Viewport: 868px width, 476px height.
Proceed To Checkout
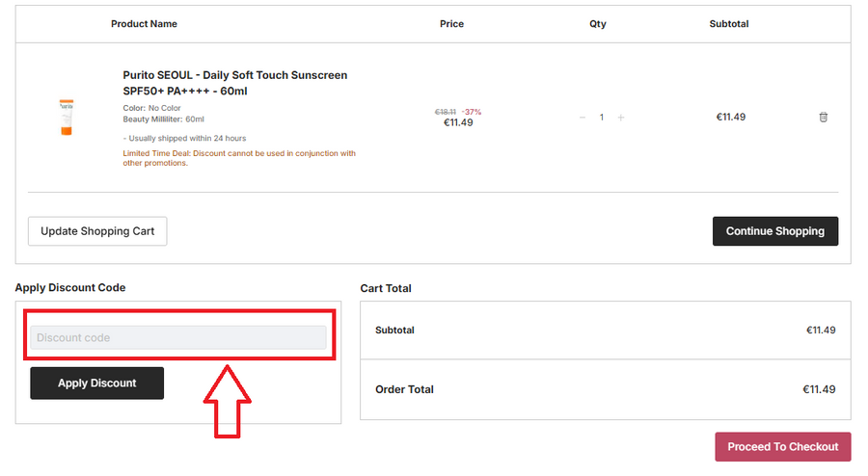point(782,447)
